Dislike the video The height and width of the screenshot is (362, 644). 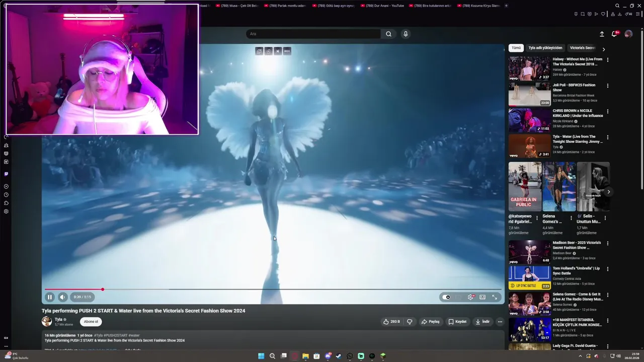click(410, 322)
